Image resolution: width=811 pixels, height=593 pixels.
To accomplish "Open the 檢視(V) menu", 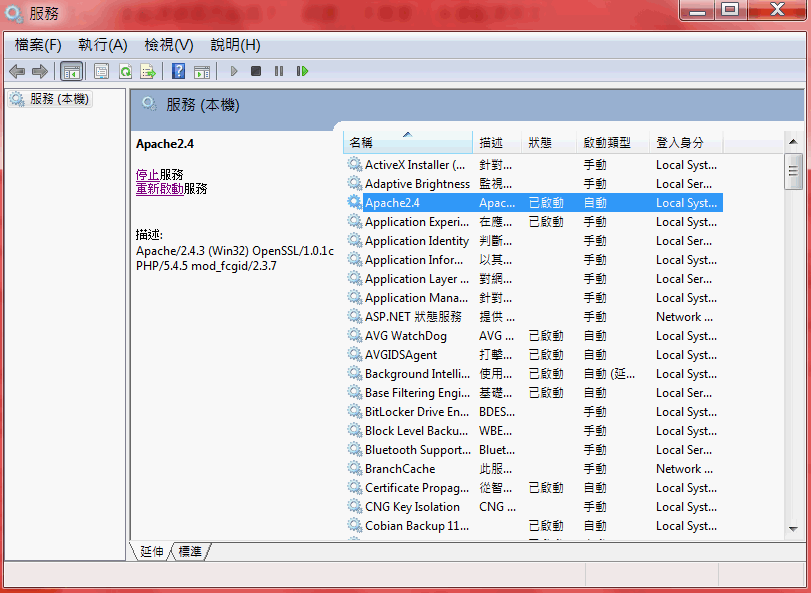I will [168, 45].
